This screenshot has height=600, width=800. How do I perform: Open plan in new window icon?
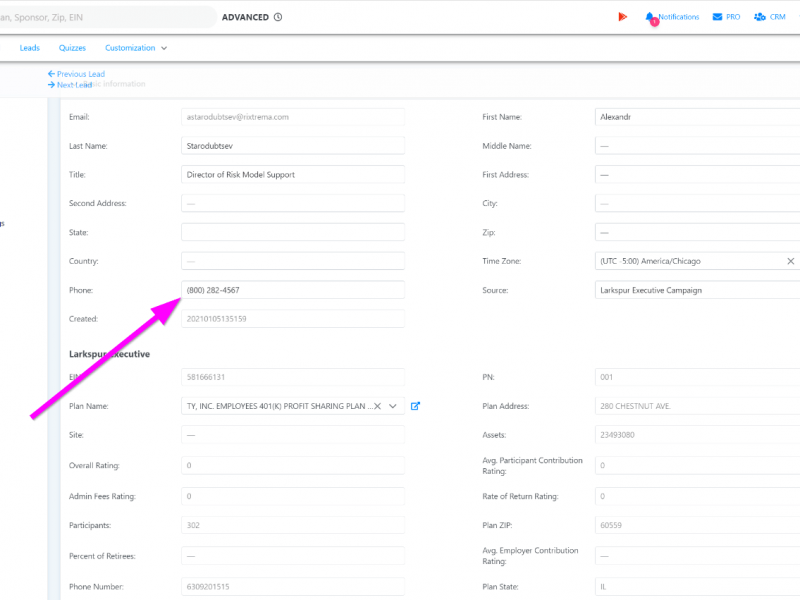[x=416, y=406]
